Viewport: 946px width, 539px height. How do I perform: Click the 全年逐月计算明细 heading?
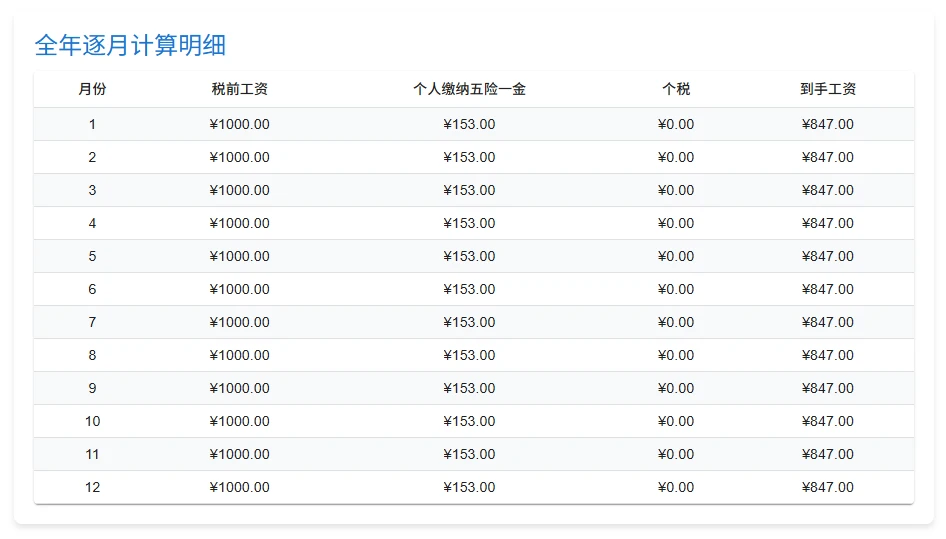tap(130, 45)
